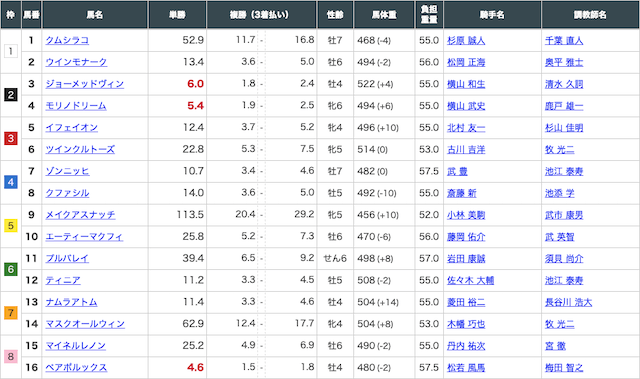Open horse link クムシラコ
Viewport: 640px width, 379px height.
coord(67,40)
